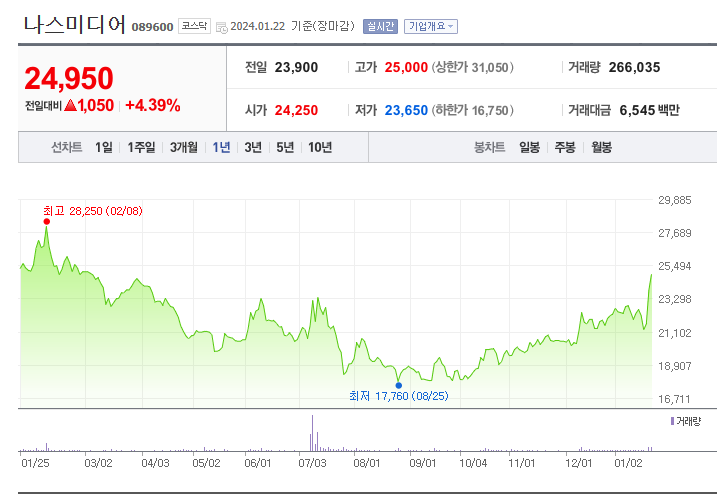717x494 pixels.
Task: Select the 3년 line chart tab
Action: pyautogui.click(x=253, y=147)
